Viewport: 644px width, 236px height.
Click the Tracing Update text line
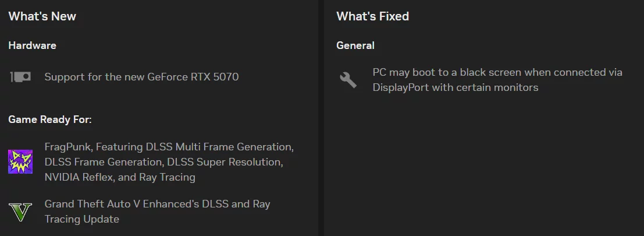click(x=81, y=219)
